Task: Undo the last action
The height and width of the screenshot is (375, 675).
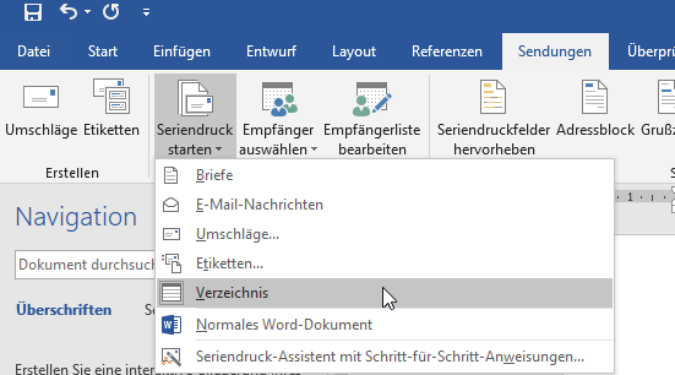Action: (68, 12)
